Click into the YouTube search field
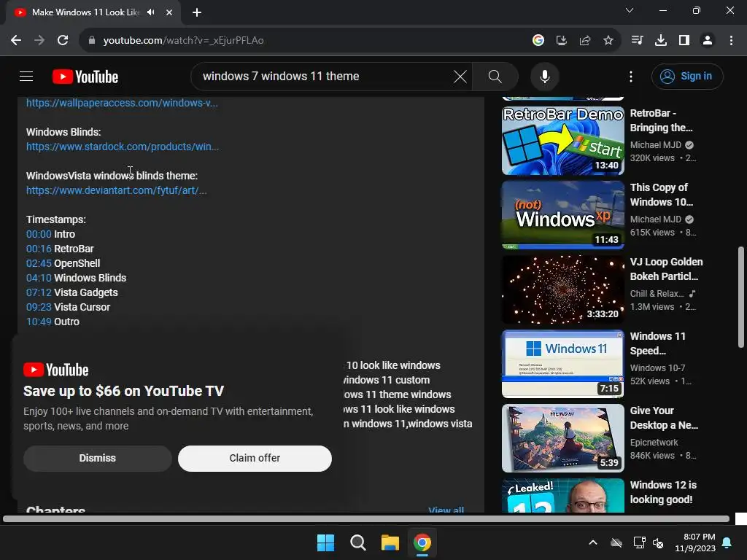Screen dimensions: 747x560 324,76
